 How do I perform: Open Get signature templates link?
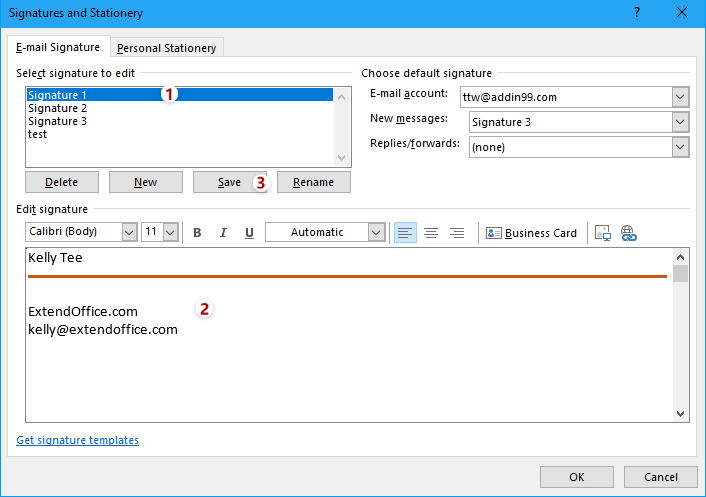[78, 440]
